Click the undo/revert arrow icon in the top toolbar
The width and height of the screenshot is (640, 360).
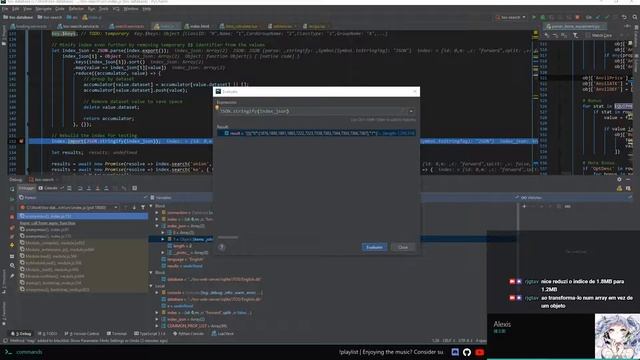624,17
